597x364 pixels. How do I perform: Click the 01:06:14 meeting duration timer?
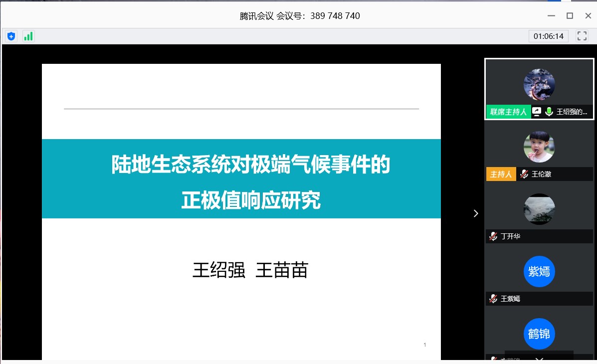(x=548, y=36)
